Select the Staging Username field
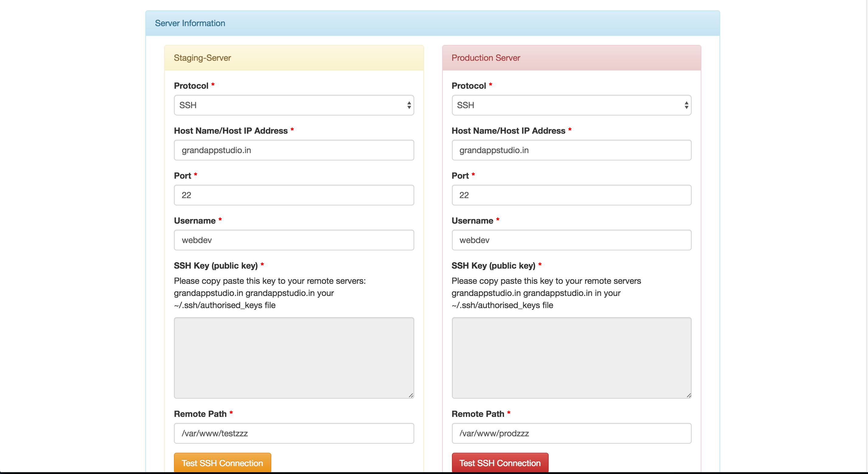This screenshot has width=868, height=474. [x=294, y=240]
